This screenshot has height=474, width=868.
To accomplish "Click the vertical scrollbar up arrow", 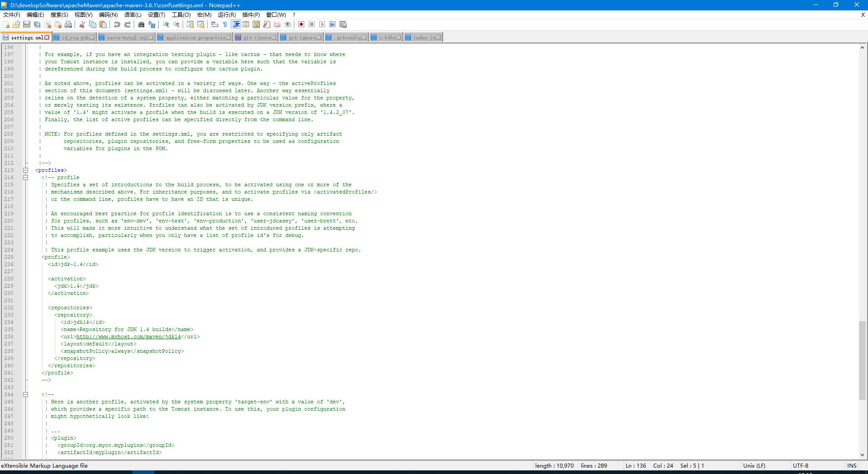I will click(x=863, y=47).
